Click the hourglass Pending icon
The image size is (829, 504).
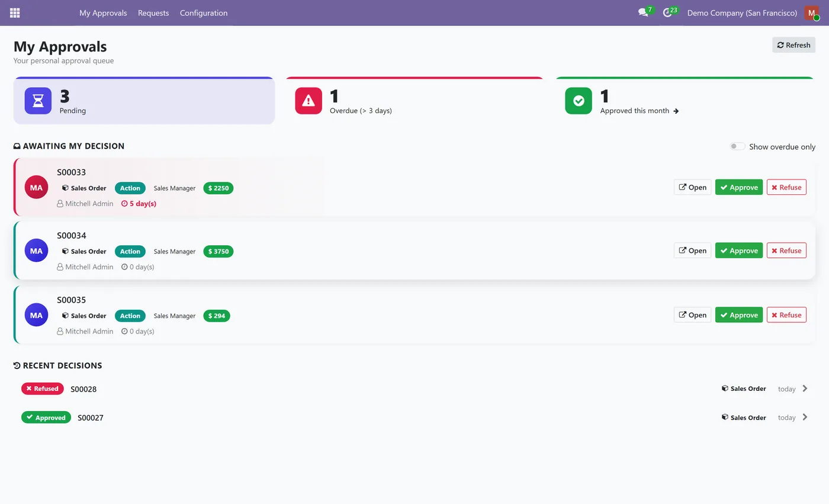coord(38,101)
